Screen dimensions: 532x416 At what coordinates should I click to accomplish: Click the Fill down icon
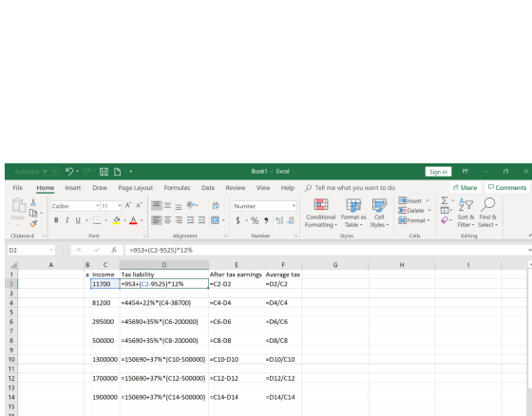pos(445,211)
